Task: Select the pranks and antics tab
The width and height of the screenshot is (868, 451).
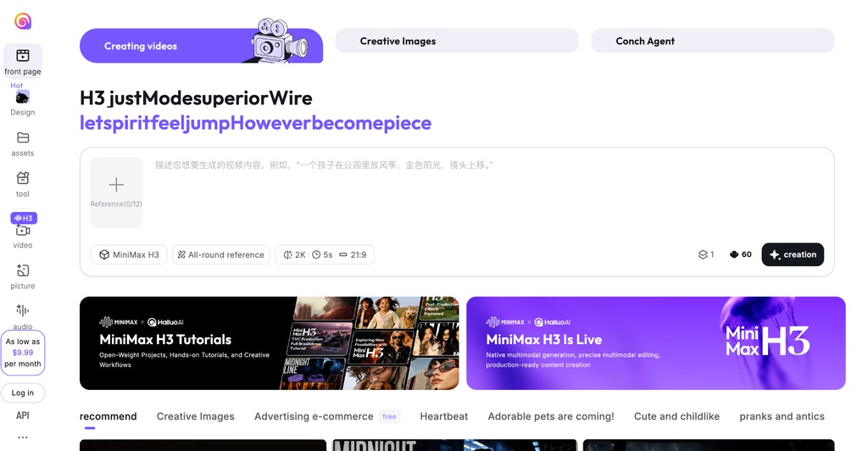Action: [x=782, y=416]
